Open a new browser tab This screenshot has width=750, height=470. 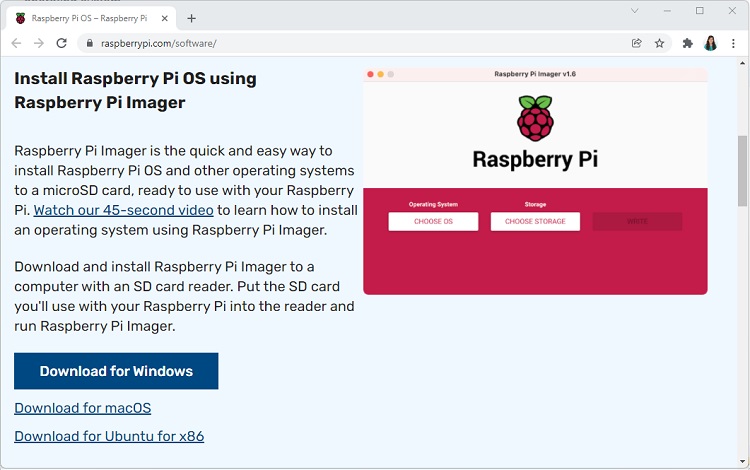pyautogui.click(x=192, y=18)
